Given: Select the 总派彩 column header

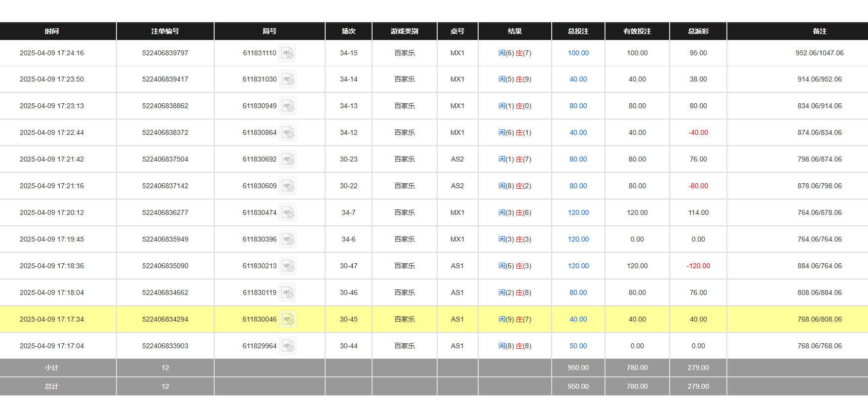Looking at the screenshot, I should pyautogui.click(x=698, y=31).
